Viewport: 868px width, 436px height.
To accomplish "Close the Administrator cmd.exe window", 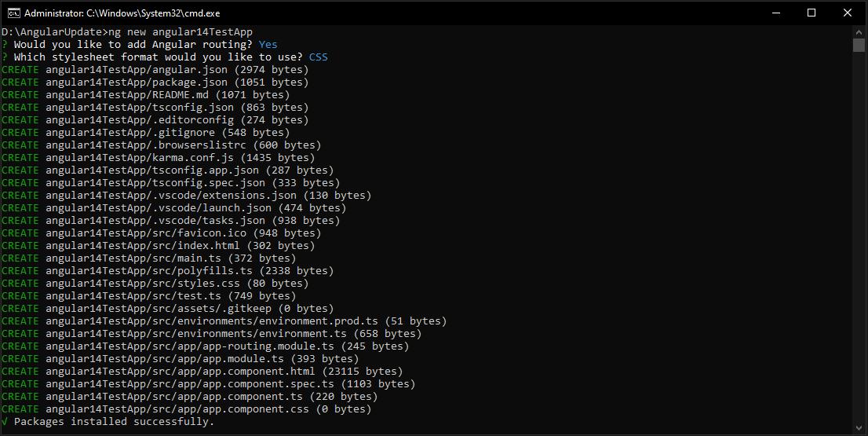I will click(x=848, y=13).
